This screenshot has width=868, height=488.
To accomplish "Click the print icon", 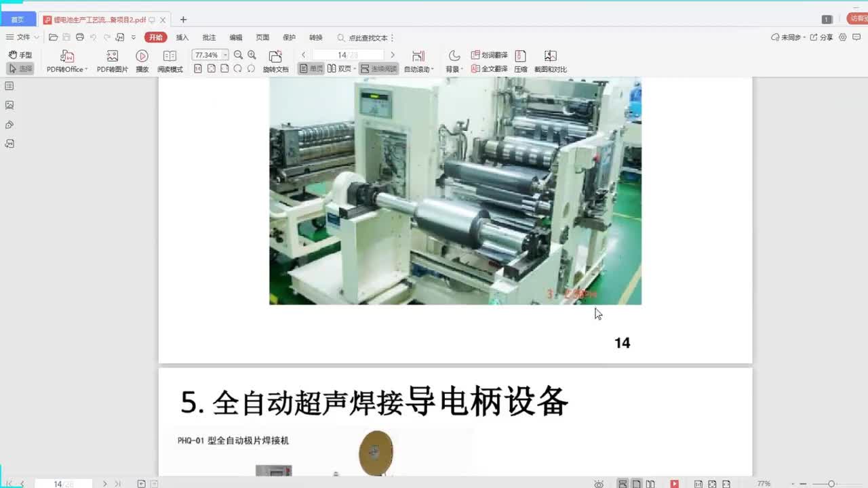I will 80,37.
